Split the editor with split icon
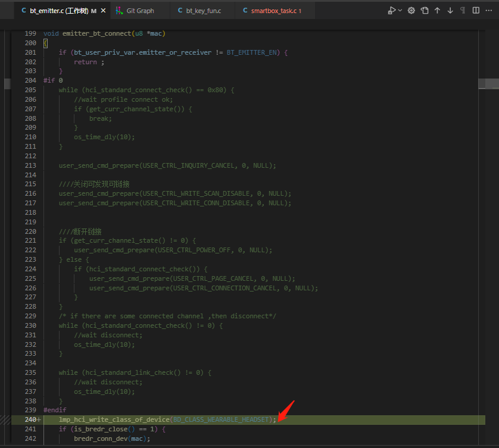 [x=476, y=11]
